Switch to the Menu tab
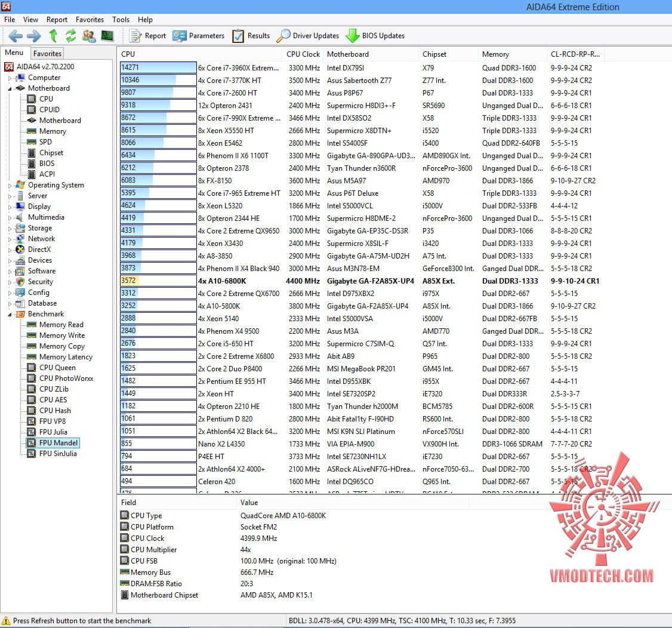The height and width of the screenshot is (628, 672). (14, 53)
